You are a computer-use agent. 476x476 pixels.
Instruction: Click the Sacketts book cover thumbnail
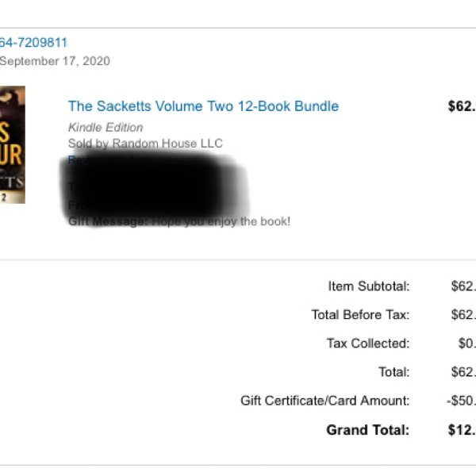[13, 144]
